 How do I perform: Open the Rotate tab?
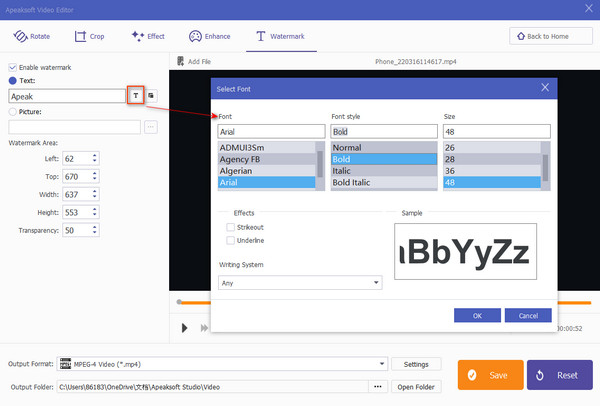(32, 36)
